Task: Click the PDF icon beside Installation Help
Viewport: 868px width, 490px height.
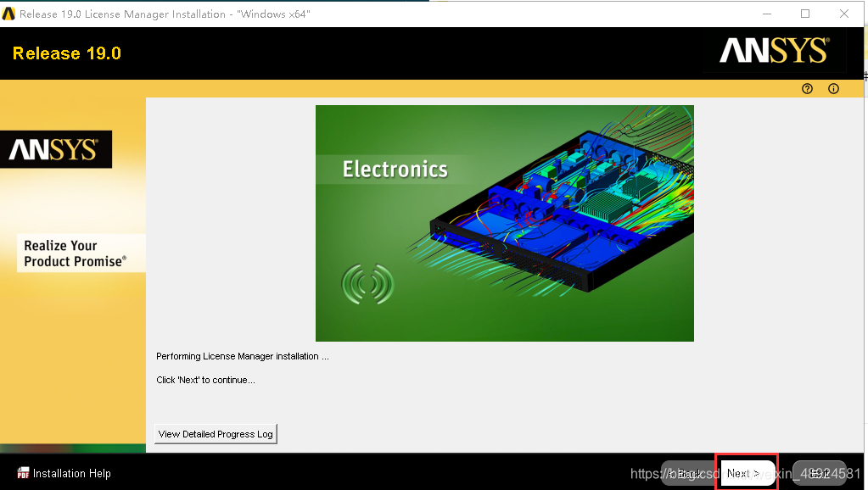Action: point(24,473)
